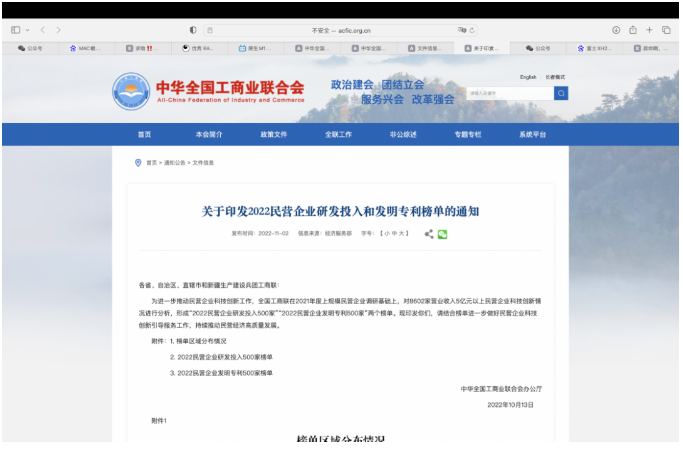Click 通知公告 in the breadcrumb
This screenshot has height=451, width=683.
click(175, 163)
